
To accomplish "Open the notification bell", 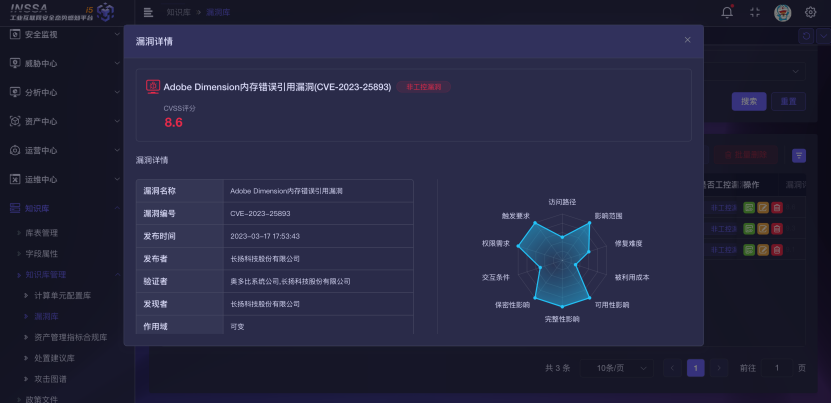I will [x=727, y=12].
